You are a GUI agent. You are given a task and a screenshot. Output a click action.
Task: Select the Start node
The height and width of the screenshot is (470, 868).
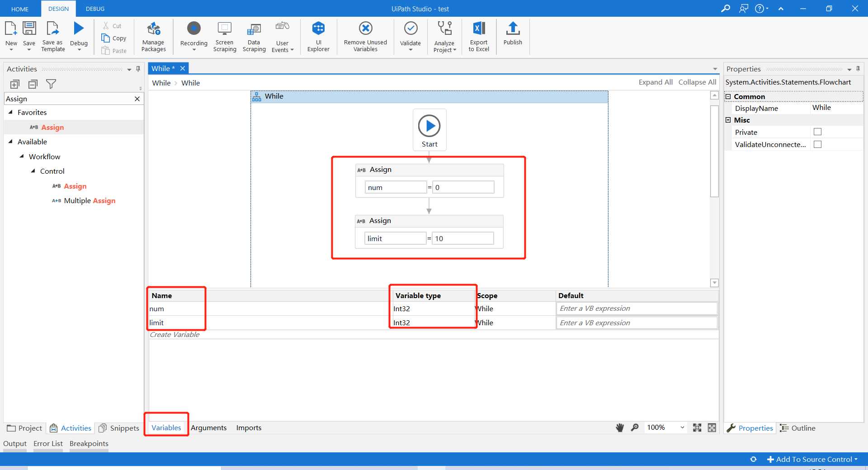coord(429,130)
